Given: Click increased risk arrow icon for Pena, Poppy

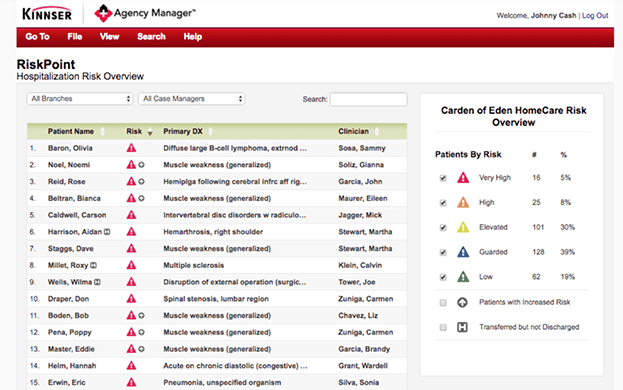Looking at the screenshot, I should [x=141, y=332].
